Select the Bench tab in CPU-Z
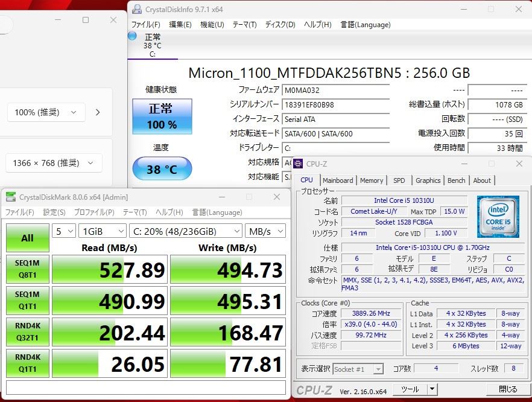Screen dimensions: 532x402 [456, 180]
